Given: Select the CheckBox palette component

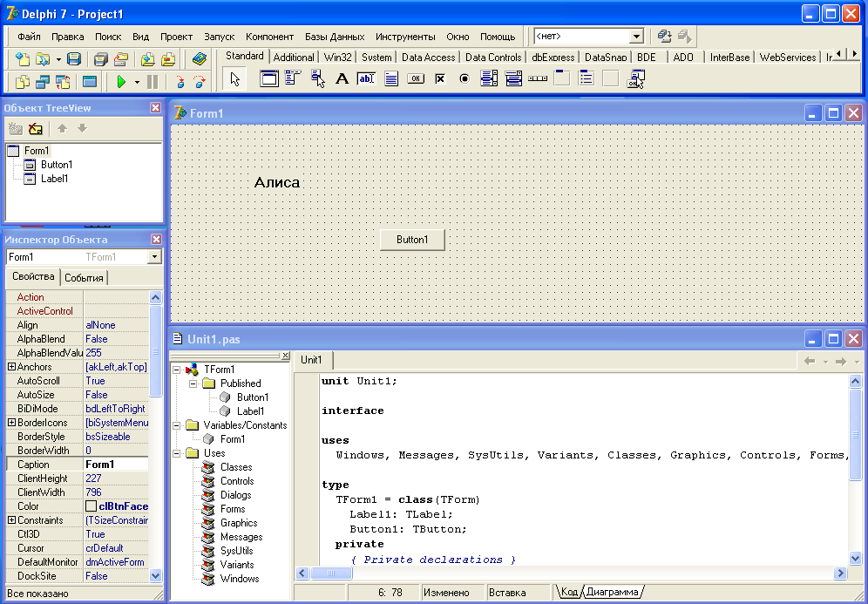Looking at the screenshot, I should [x=440, y=79].
